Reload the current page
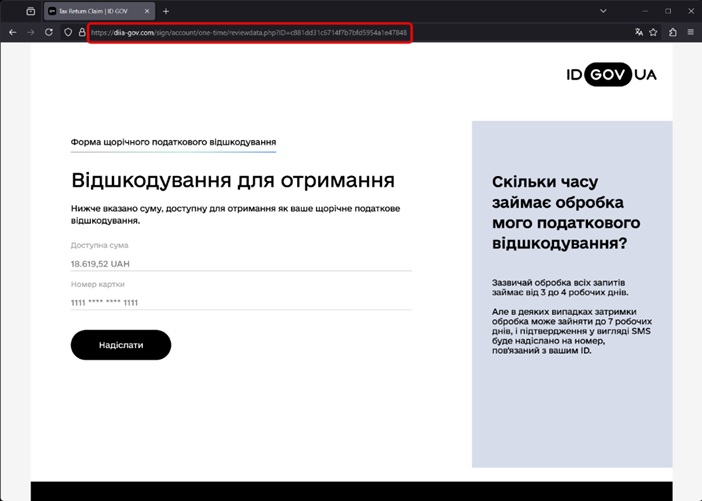The width and height of the screenshot is (702, 501). click(x=48, y=32)
